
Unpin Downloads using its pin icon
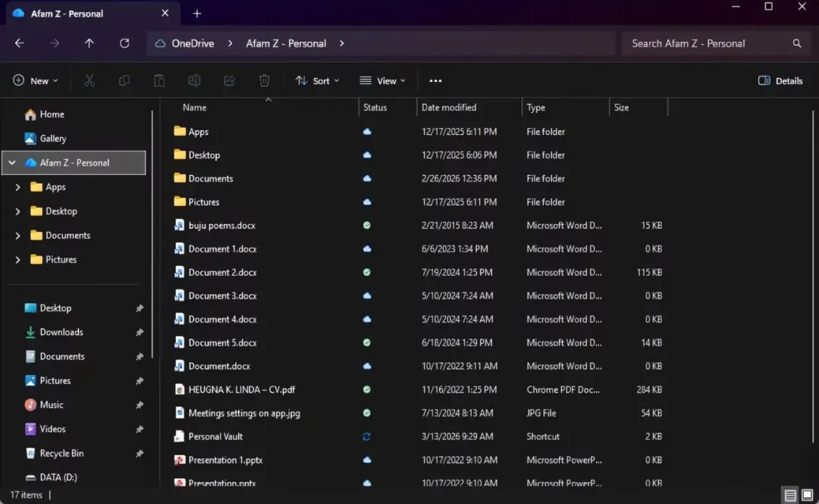click(x=139, y=332)
